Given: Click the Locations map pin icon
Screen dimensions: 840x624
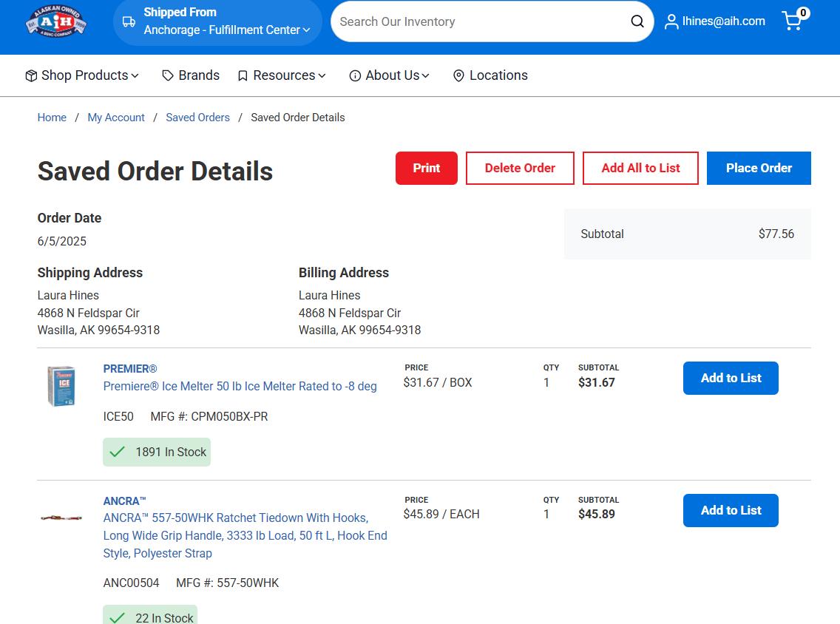Looking at the screenshot, I should (x=458, y=75).
